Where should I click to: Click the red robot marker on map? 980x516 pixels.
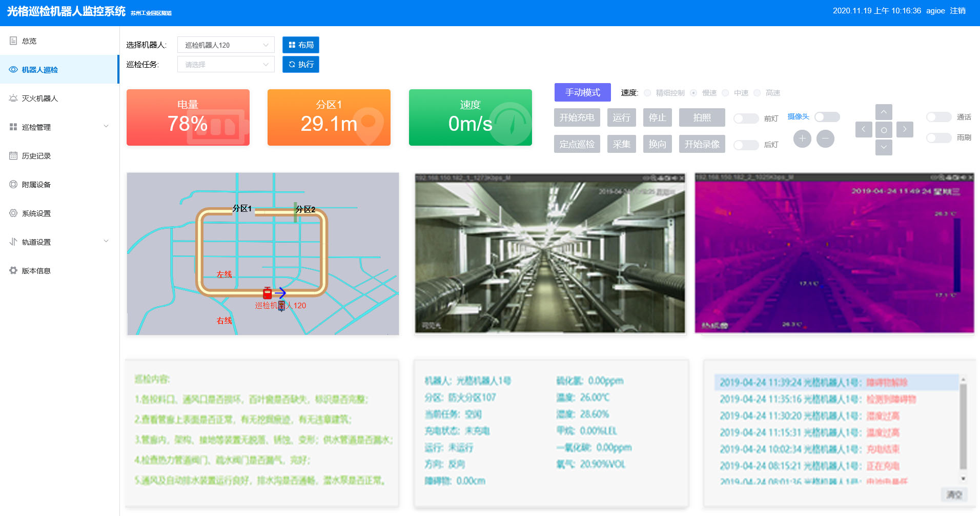click(x=267, y=293)
